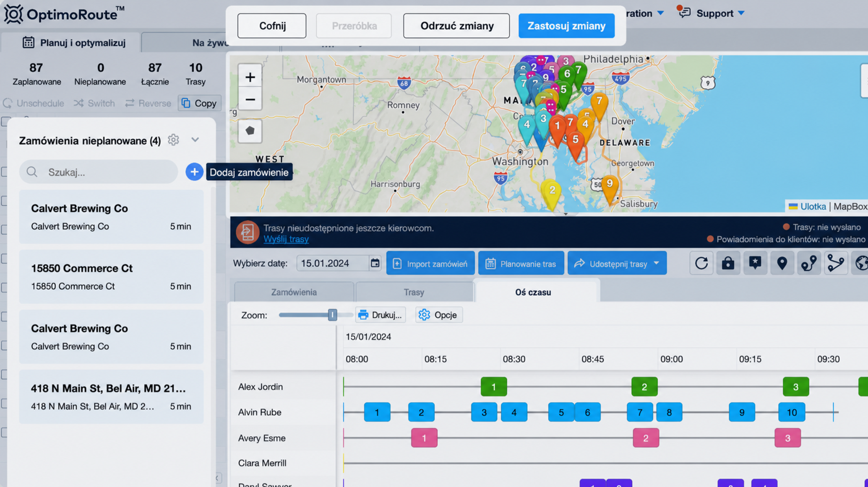Zoom out the map with minus button

click(250, 100)
